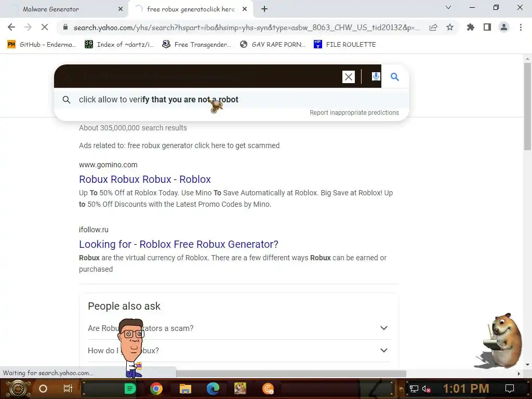This screenshot has width=532, height=399.
Task: Toggle the browser side panel
Action: (x=487, y=27)
